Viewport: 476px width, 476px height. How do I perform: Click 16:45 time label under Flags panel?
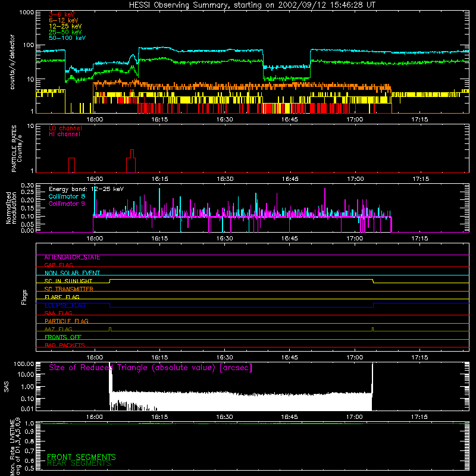pos(290,358)
